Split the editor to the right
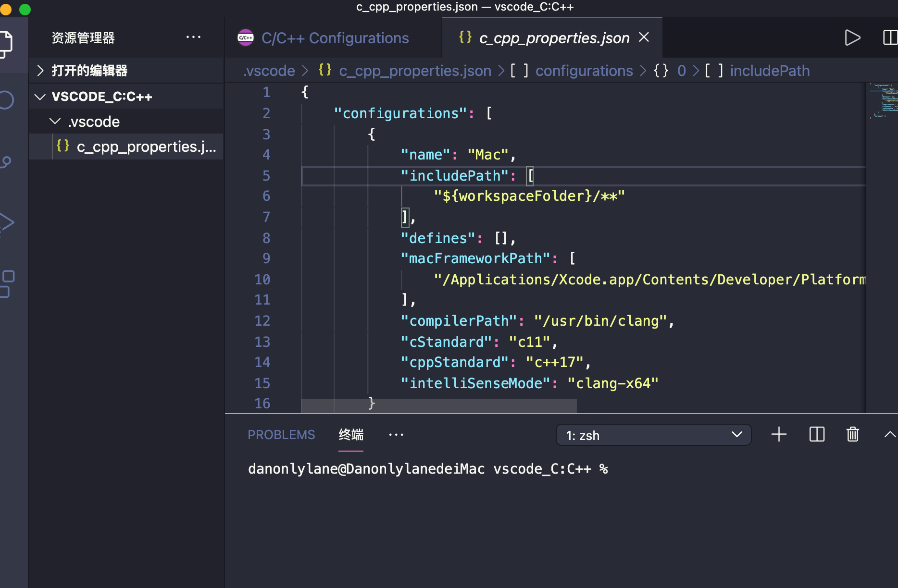Screen dimensions: 898x588 pyautogui.click(x=890, y=37)
